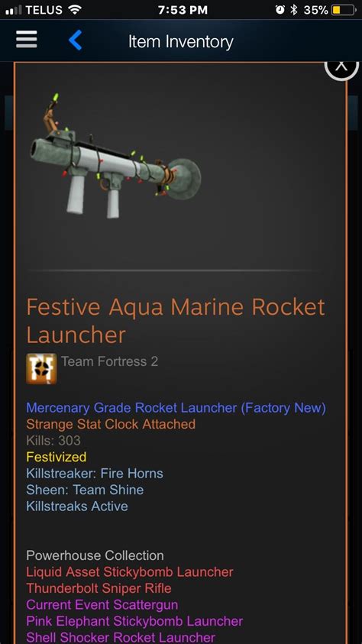
Task: Select Thunderbolt Sniper Rifle entry
Action: pyautogui.click(x=99, y=588)
